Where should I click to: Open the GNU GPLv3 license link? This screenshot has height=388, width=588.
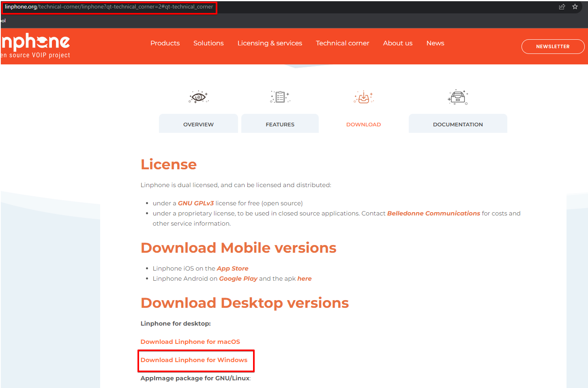pos(195,203)
